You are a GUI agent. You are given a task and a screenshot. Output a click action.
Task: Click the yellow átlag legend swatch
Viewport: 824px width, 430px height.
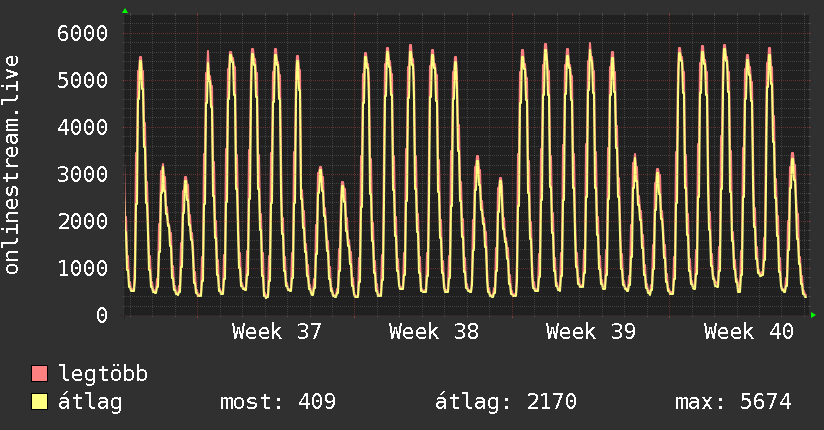pos(39,401)
